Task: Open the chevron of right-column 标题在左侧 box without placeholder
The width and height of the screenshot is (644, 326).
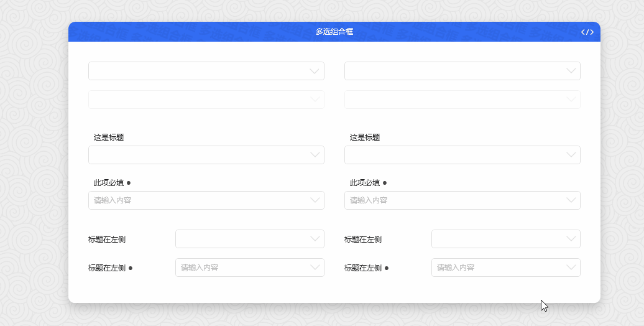Action: coord(571,239)
